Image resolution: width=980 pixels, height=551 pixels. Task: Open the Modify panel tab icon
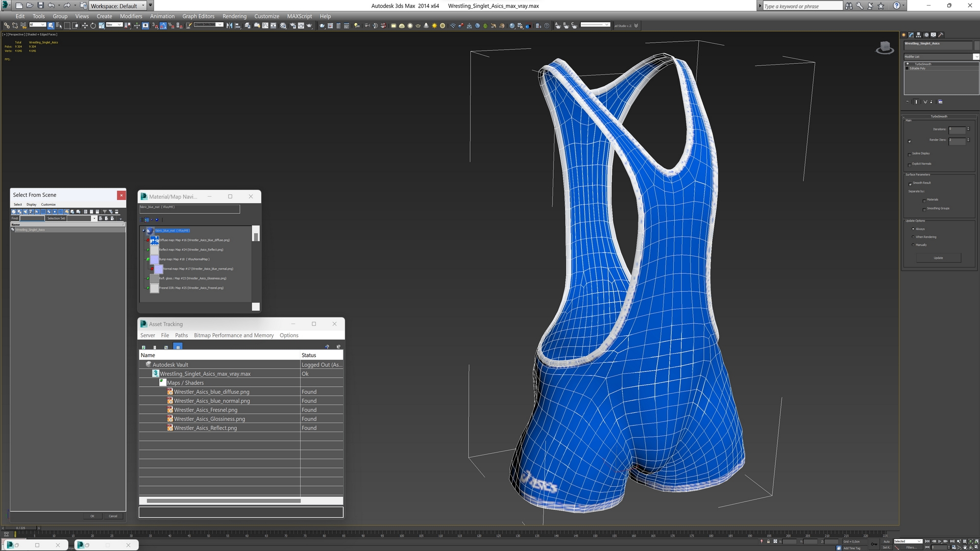(x=911, y=35)
